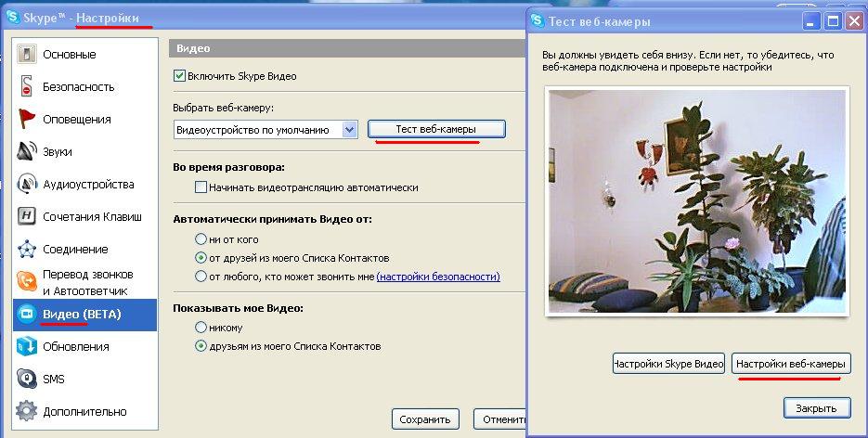Click the SMS sidebar icon
Image resolution: width=868 pixels, height=438 pixels.
(27, 379)
